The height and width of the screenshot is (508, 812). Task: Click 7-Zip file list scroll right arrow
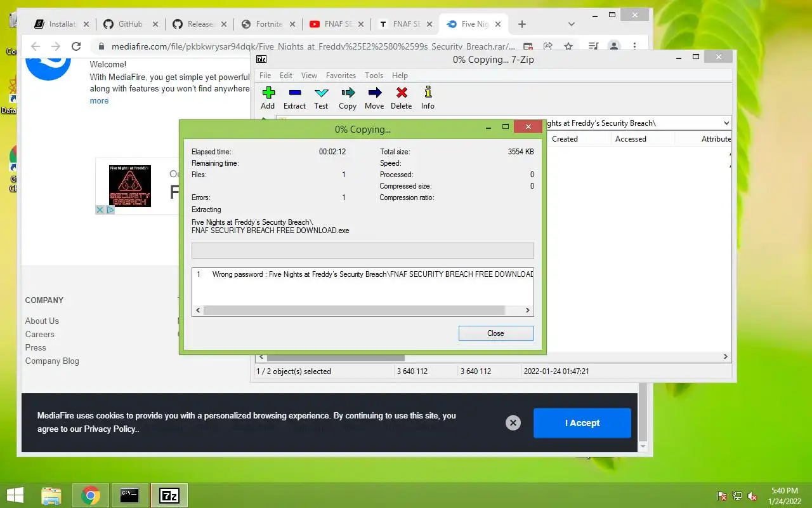click(726, 357)
